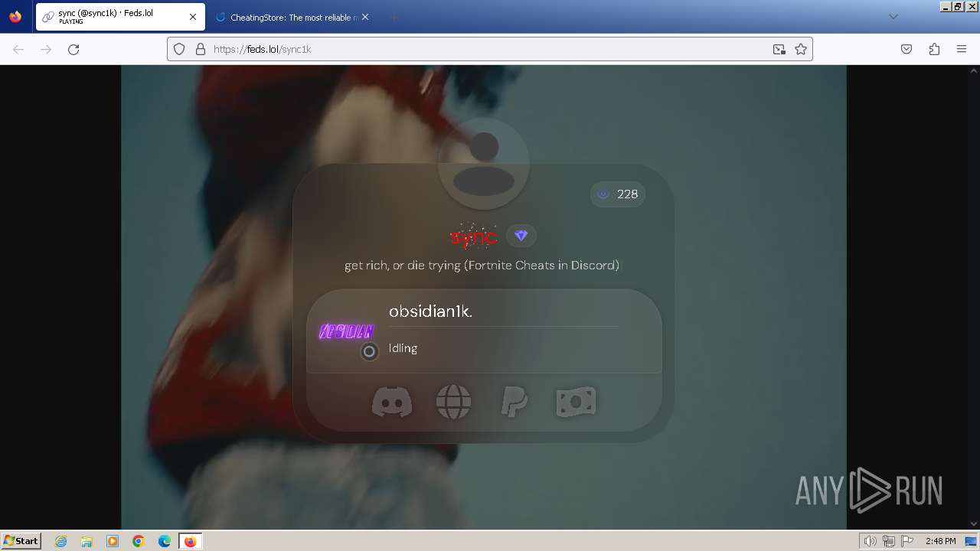Open the Discord social link icon
The height and width of the screenshot is (551, 980).
click(391, 402)
